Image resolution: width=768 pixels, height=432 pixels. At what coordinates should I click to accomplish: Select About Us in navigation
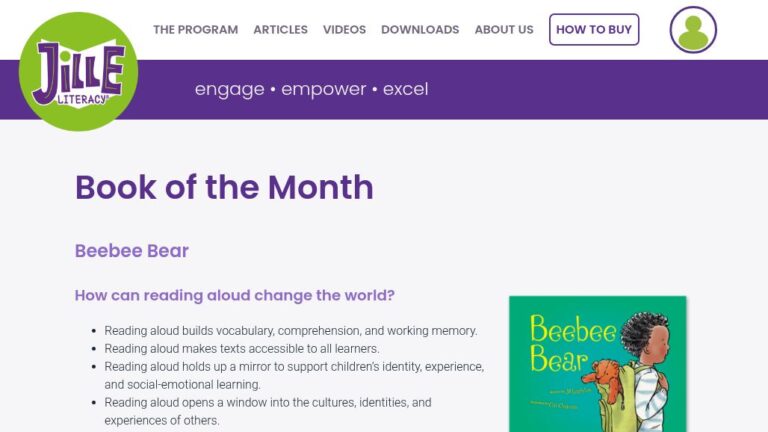(504, 30)
